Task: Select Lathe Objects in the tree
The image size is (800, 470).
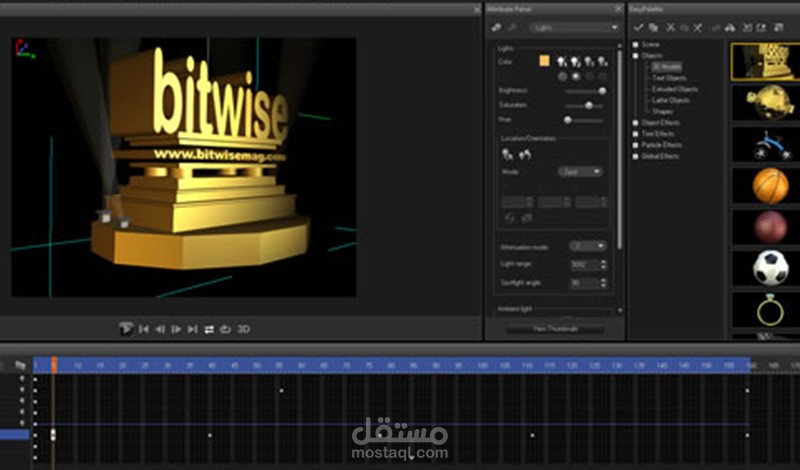Action: 670,101
